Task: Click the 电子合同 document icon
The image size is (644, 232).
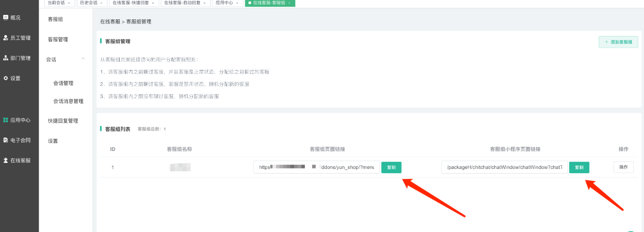Action: 6,140
